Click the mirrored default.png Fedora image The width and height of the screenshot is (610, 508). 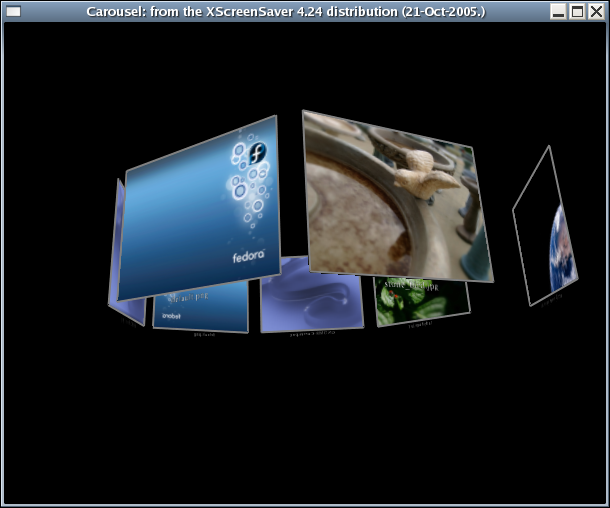[x=201, y=307]
